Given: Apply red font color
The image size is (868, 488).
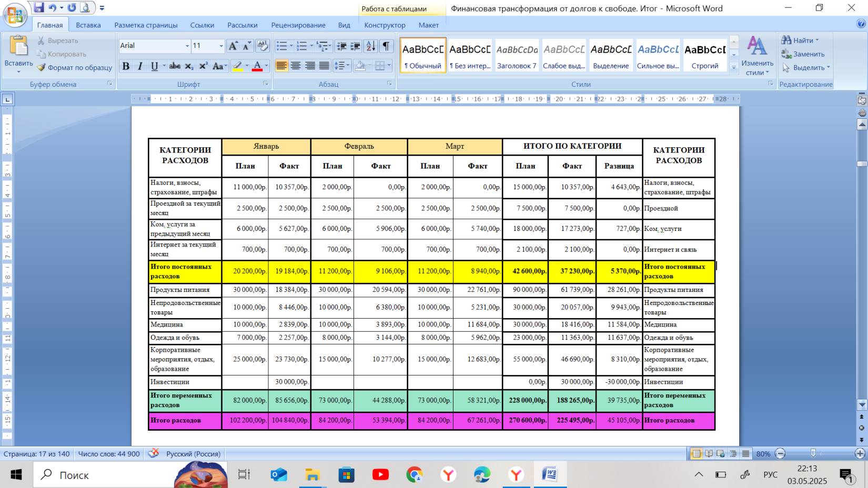Looking at the screenshot, I should coord(257,66).
